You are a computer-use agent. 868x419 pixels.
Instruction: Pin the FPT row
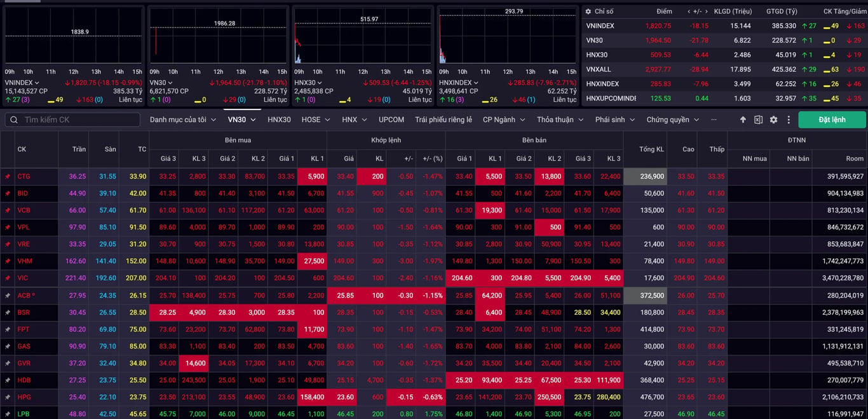point(8,329)
